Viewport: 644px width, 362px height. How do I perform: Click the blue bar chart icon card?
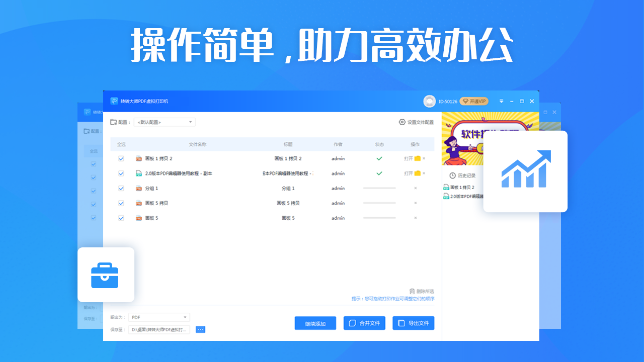(525, 171)
